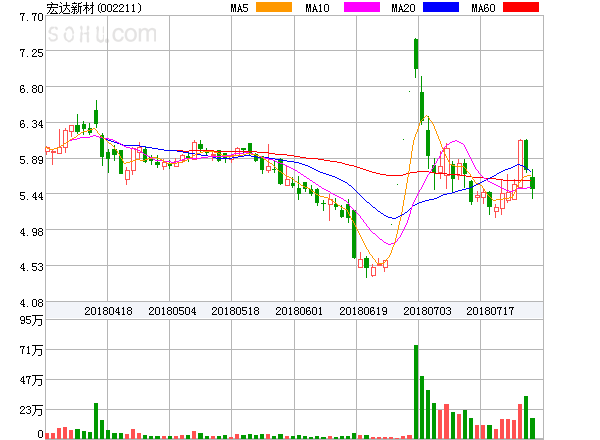
Task: Click the 7.25 price axis label
Action: click(31, 53)
